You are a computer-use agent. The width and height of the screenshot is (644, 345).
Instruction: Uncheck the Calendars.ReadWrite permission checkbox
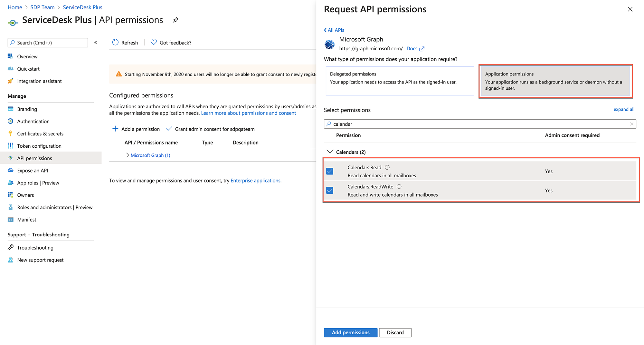pos(330,190)
